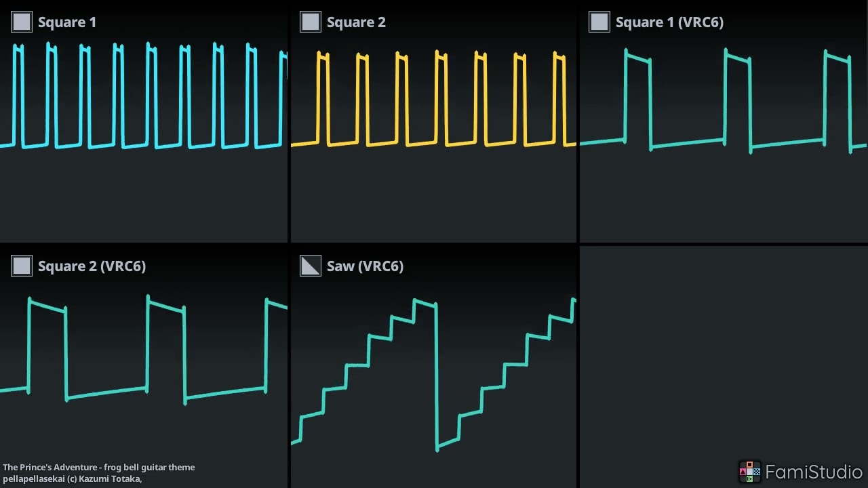Click the "Square 2" channel label

tap(356, 22)
